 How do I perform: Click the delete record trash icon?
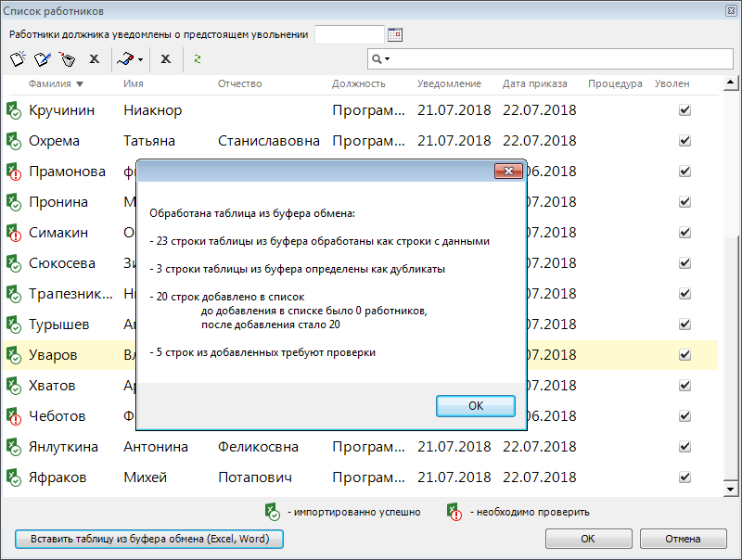(x=66, y=58)
